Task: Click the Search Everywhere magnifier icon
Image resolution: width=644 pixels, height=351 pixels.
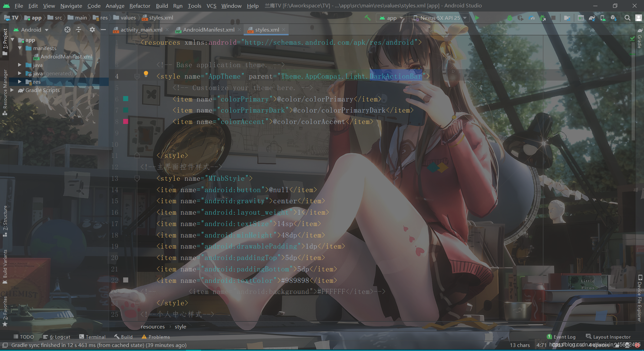Action: click(x=627, y=18)
